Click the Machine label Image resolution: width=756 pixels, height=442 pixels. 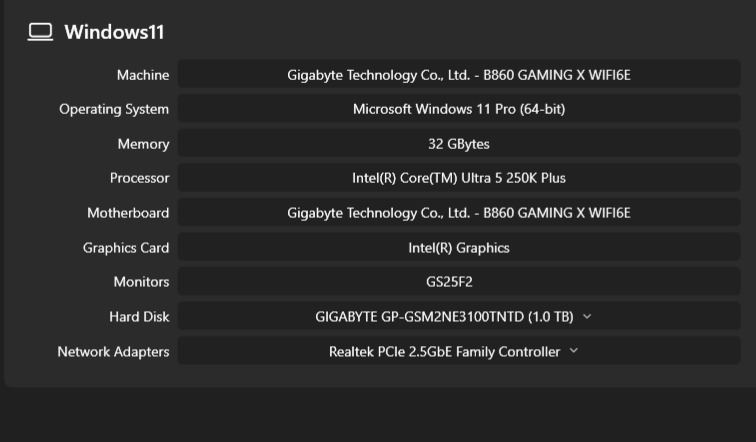coord(143,75)
